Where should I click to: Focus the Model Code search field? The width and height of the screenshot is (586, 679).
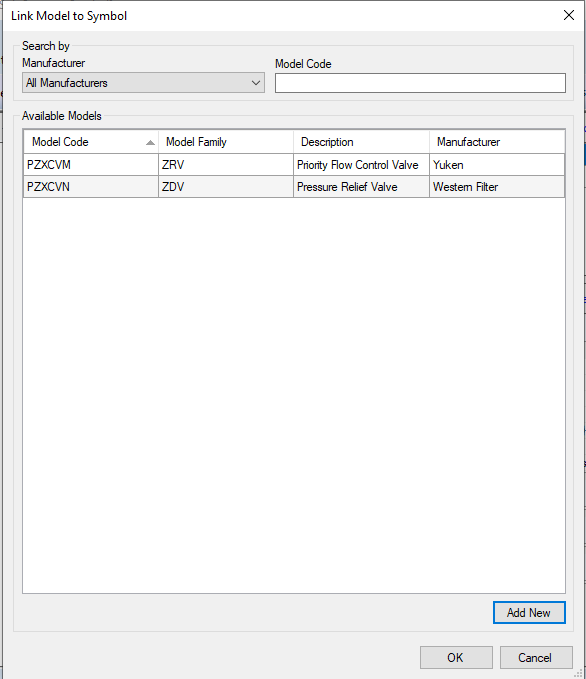(x=420, y=83)
